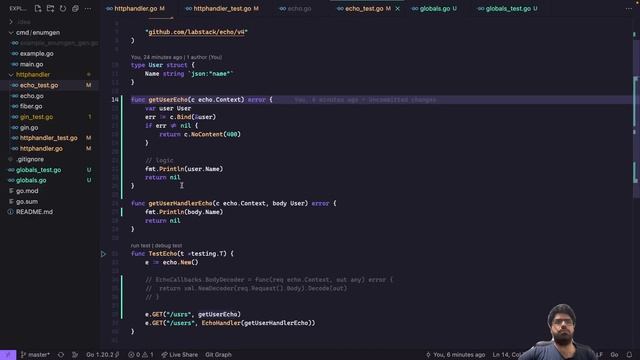
Task: Click the Go 1.20.2 version status item
Action: 102,355
